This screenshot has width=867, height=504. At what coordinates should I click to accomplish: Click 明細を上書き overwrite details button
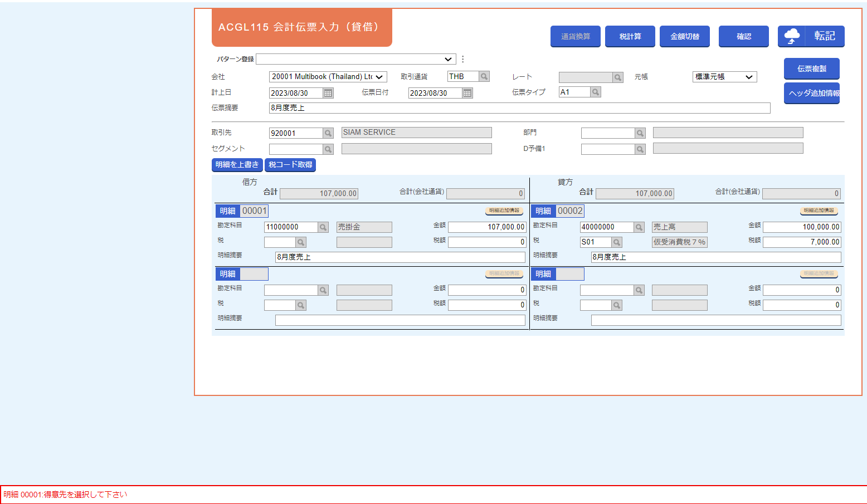click(237, 165)
